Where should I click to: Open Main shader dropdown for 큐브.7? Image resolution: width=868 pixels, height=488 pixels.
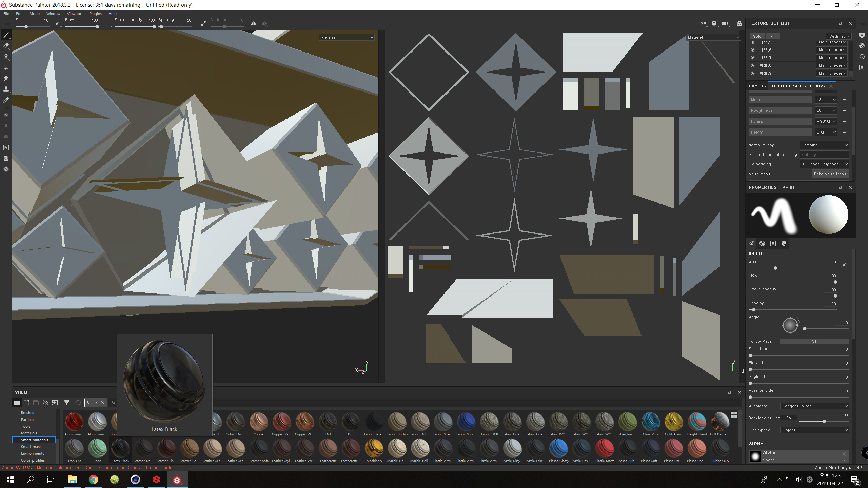click(832, 58)
